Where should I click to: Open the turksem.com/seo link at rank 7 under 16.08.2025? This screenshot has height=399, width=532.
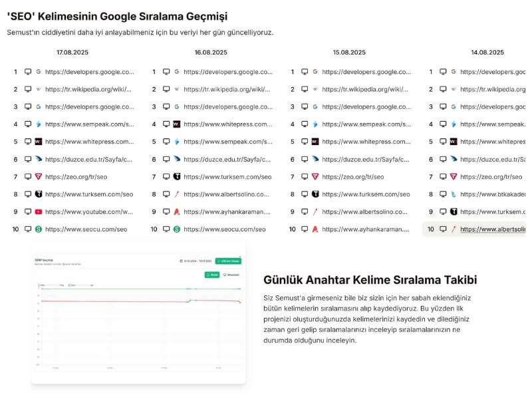pyautogui.click(x=227, y=176)
